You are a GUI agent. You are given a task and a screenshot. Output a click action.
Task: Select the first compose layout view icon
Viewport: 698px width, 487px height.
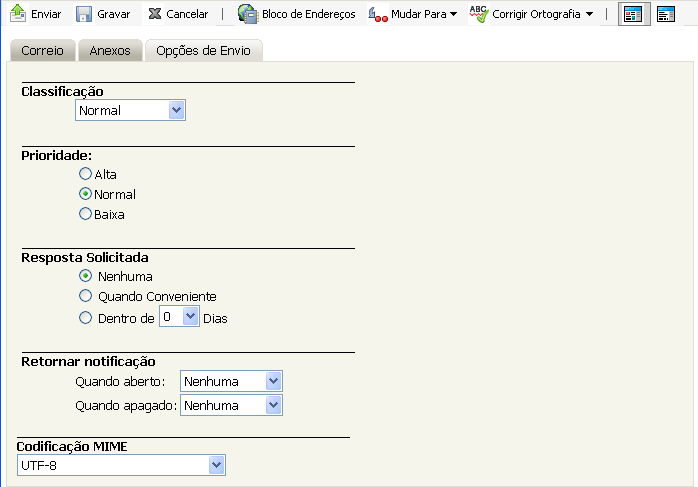634,14
